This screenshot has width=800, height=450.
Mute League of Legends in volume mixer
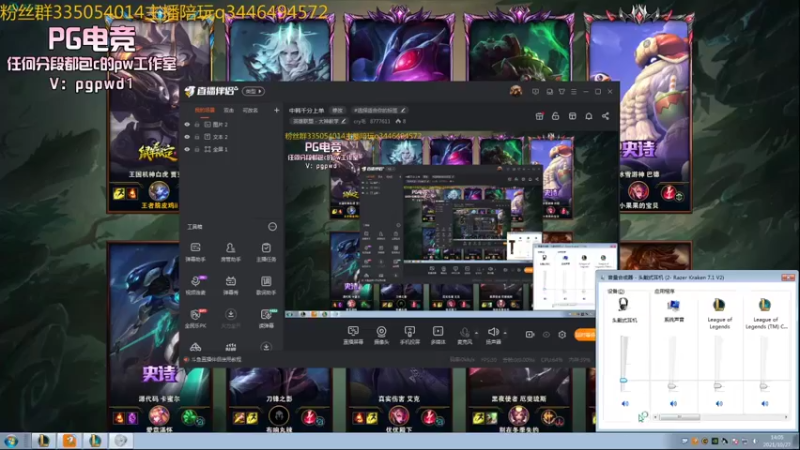719,404
